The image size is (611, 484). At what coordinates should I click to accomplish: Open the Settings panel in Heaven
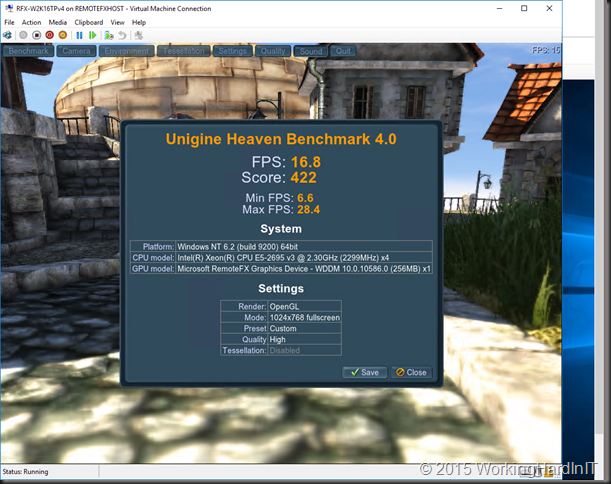(233, 51)
